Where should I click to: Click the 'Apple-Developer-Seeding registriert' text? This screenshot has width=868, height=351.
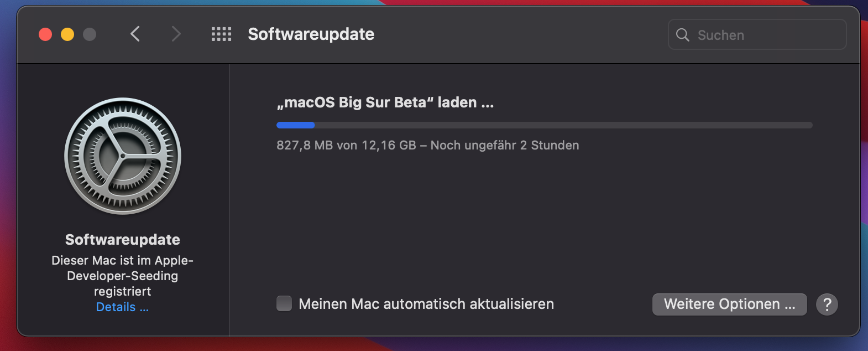[123, 276]
